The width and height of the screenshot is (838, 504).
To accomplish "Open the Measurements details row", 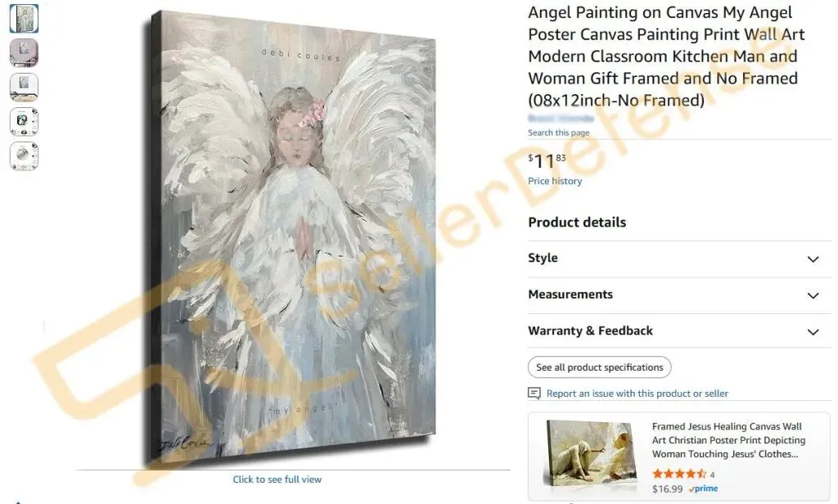I will click(x=679, y=295).
